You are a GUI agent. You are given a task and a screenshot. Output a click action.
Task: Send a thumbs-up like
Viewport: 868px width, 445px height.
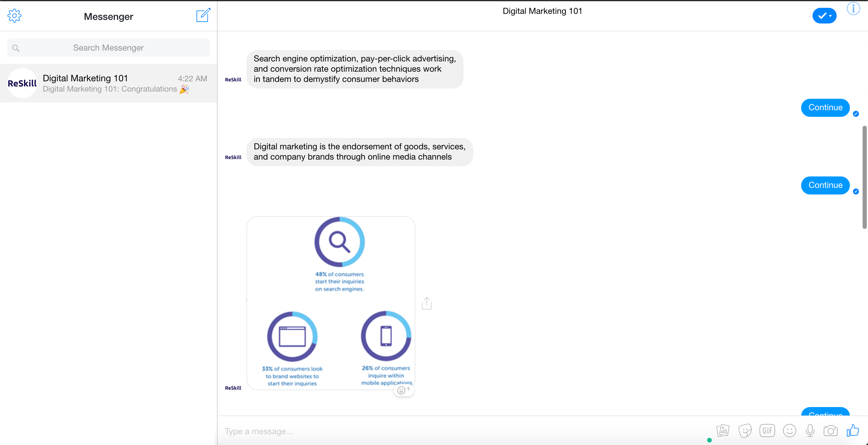853,430
